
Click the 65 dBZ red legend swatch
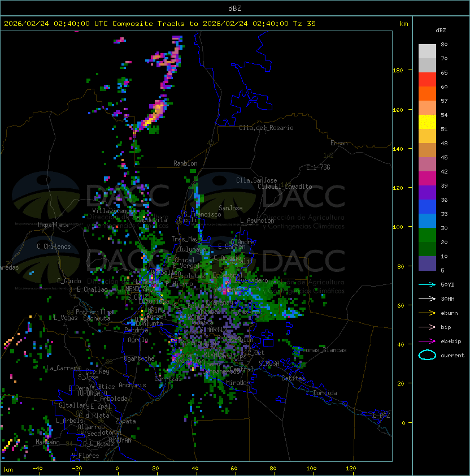coord(427,80)
